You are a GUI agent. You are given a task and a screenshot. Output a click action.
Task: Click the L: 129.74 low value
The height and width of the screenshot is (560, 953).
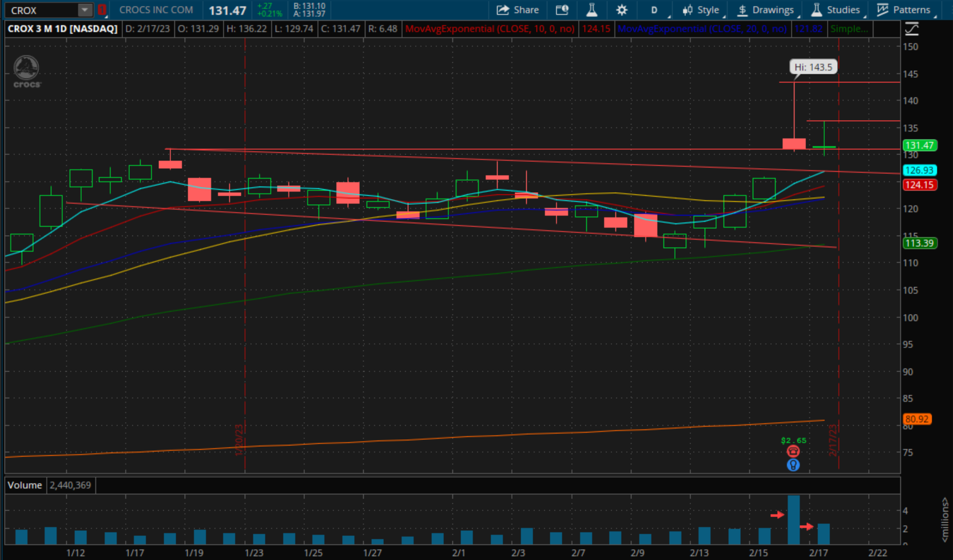pyautogui.click(x=293, y=29)
